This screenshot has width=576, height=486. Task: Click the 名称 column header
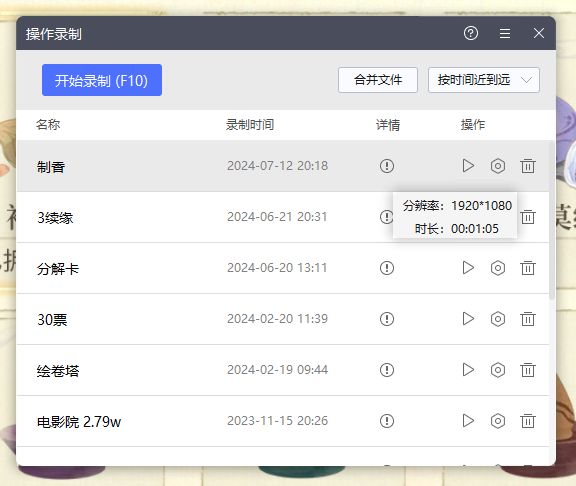[48, 125]
